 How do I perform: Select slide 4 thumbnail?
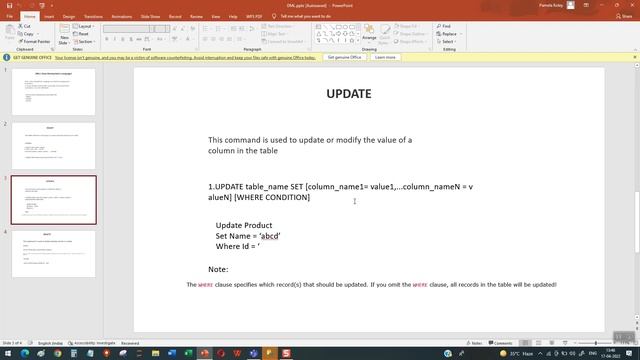(x=53, y=254)
